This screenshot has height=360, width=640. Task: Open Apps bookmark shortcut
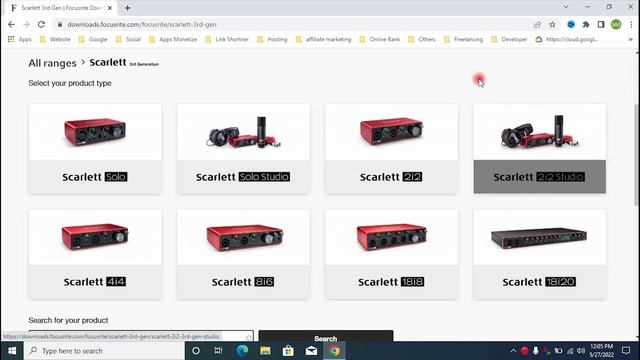20,39
